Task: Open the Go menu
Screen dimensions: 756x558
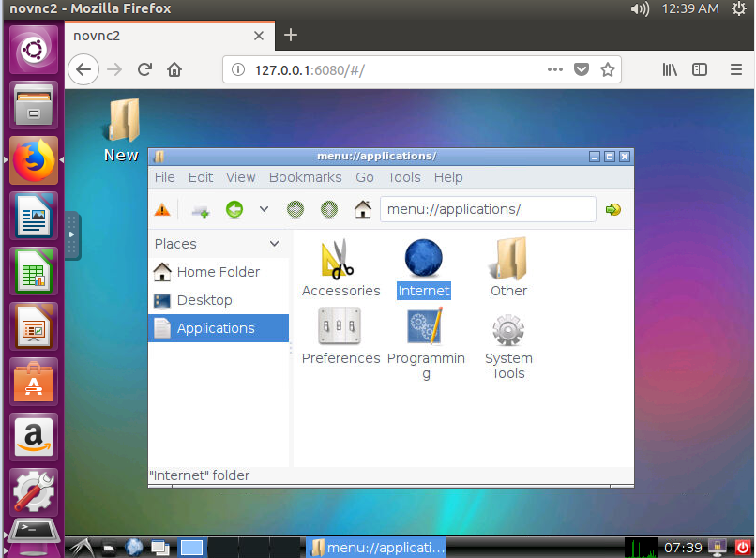Action: (x=365, y=177)
